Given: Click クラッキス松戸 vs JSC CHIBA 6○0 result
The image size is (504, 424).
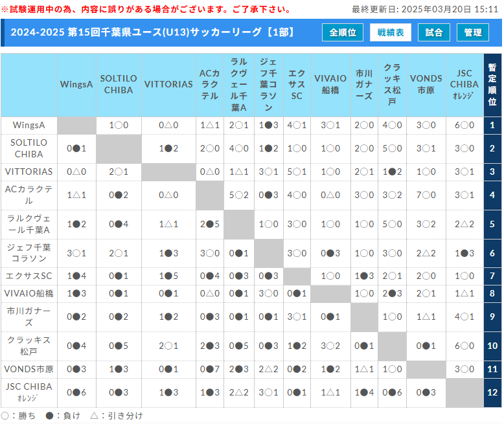Looking at the screenshot, I should pyautogui.click(x=464, y=346).
